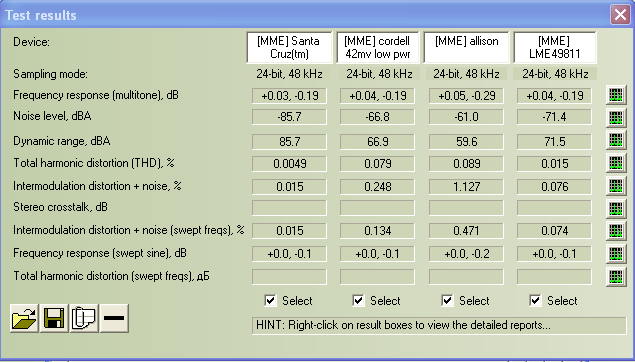
Task: Click LME49811 IMD + noise value 0.076
Action: (x=554, y=187)
